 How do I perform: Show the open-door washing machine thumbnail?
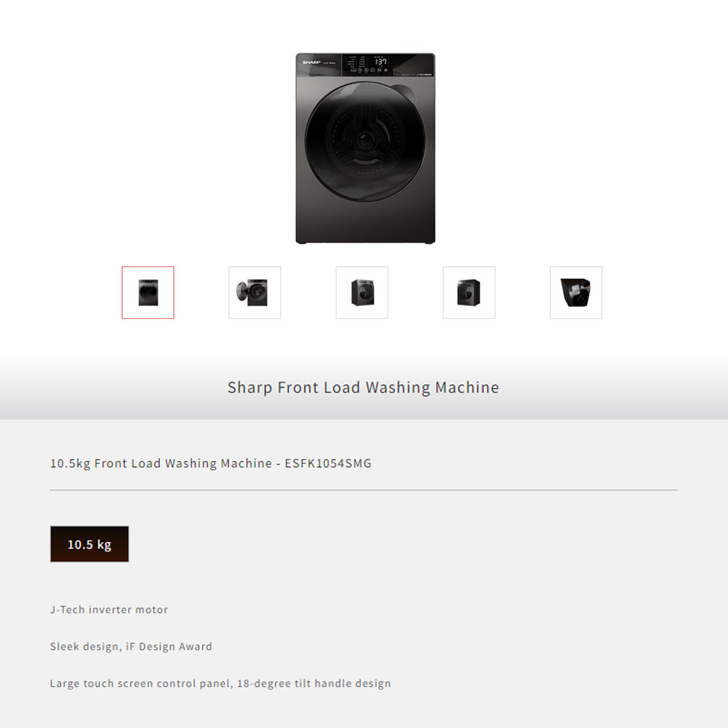pos(255,293)
